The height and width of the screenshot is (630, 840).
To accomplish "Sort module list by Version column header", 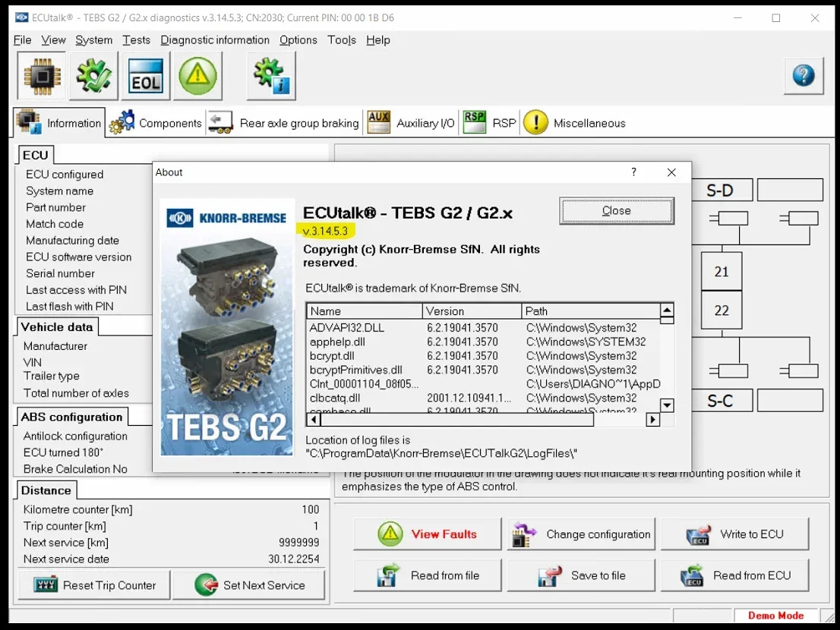I will (472, 311).
